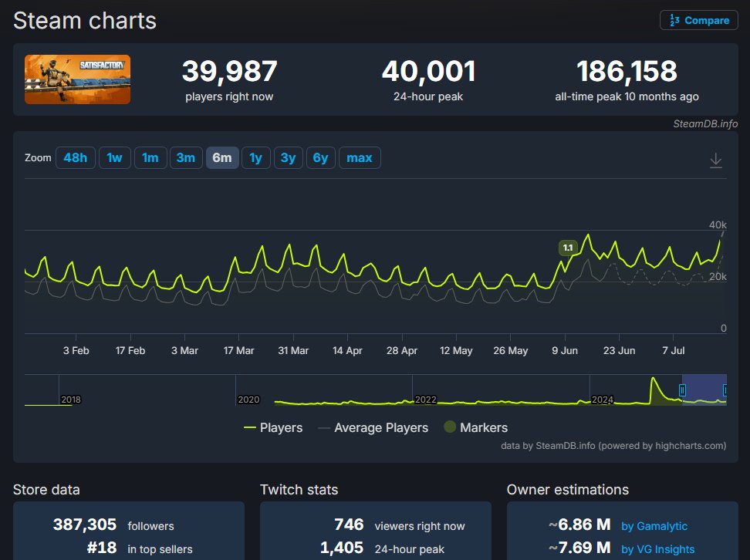Click the Twitch stats heading
The height and width of the screenshot is (560, 750).
(x=299, y=490)
